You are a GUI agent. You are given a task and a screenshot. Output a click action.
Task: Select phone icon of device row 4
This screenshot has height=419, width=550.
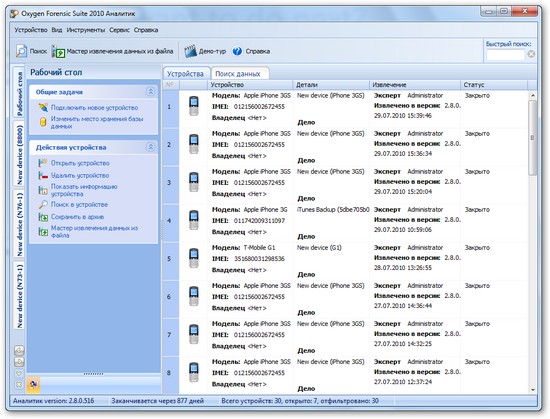tap(194, 220)
